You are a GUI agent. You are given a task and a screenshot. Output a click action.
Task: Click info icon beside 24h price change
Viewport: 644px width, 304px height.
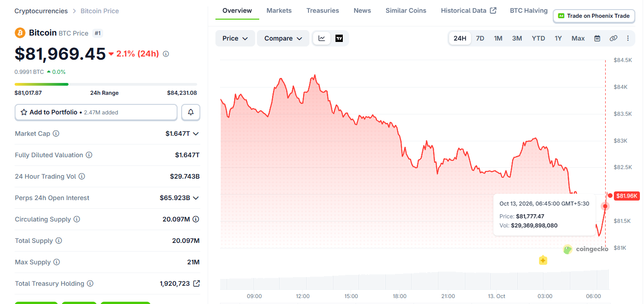tap(166, 54)
